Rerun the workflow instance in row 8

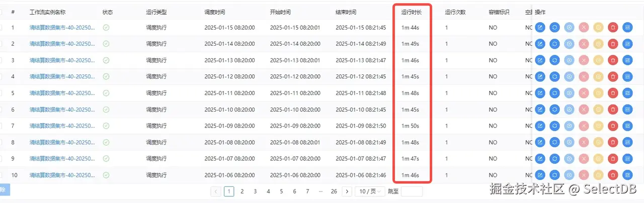(554, 142)
